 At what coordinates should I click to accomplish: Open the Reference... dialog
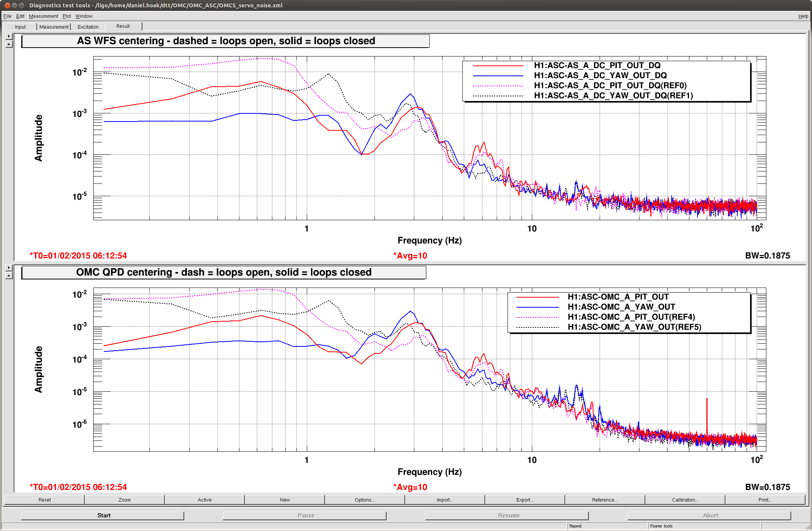click(x=605, y=500)
